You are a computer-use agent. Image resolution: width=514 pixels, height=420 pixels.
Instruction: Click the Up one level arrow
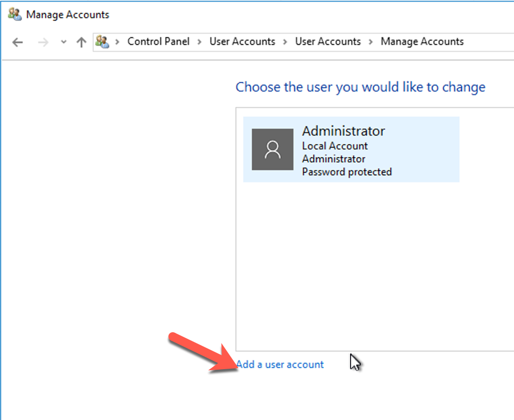tap(81, 42)
